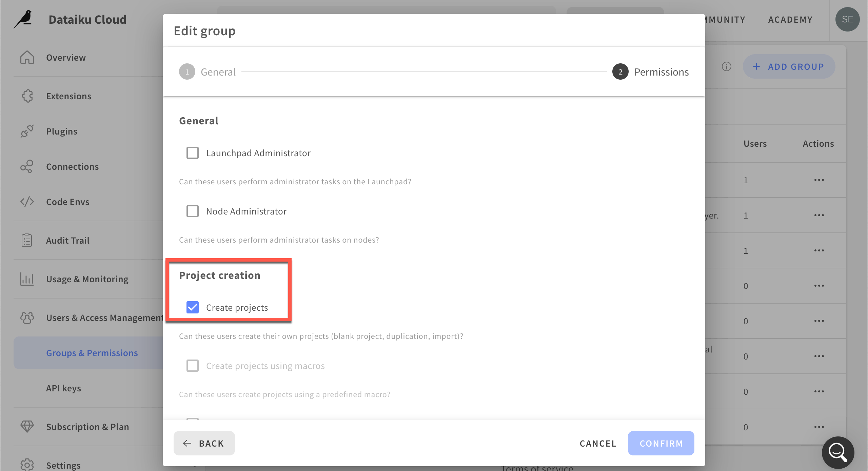This screenshot has height=471, width=868.
Task: Click the Subscription & Plan diamond icon
Action: pyautogui.click(x=27, y=427)
